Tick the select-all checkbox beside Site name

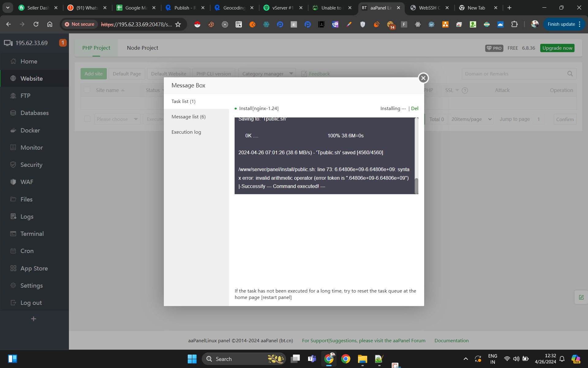[x=87, y=90]
